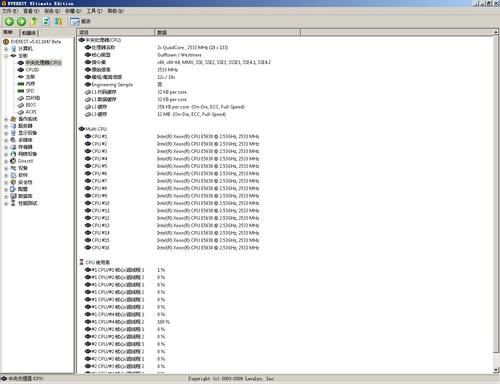The image size is (500, 384).
Task: Click the 软件 Software node's icon
Action: tap(13, 175)
